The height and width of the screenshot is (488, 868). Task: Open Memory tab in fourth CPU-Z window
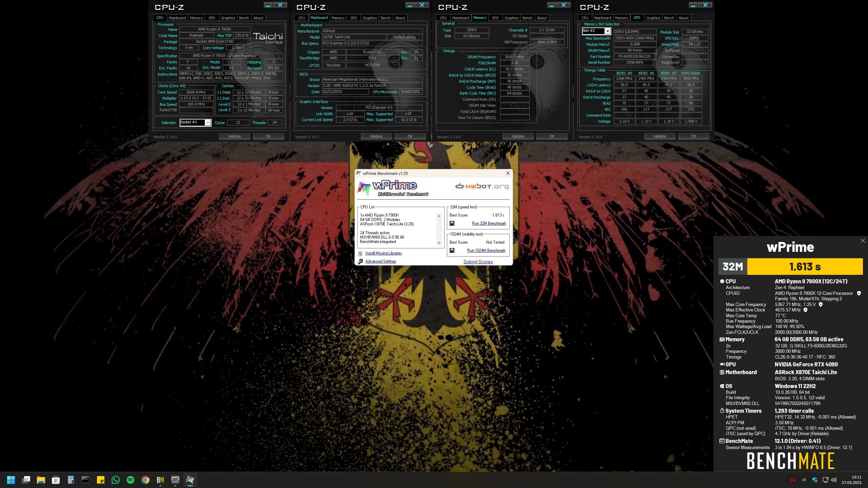point(622,18)
